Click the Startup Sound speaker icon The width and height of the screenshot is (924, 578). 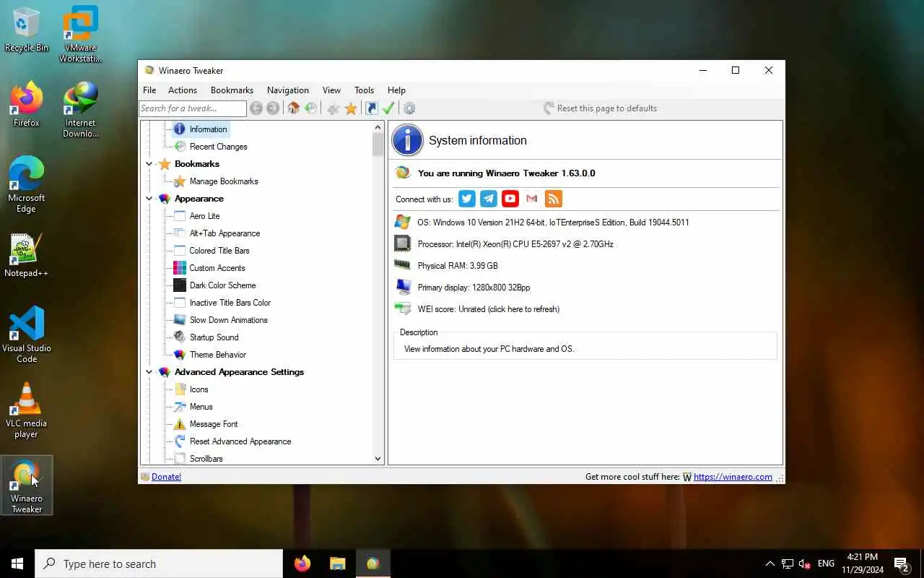coord(180,337)
